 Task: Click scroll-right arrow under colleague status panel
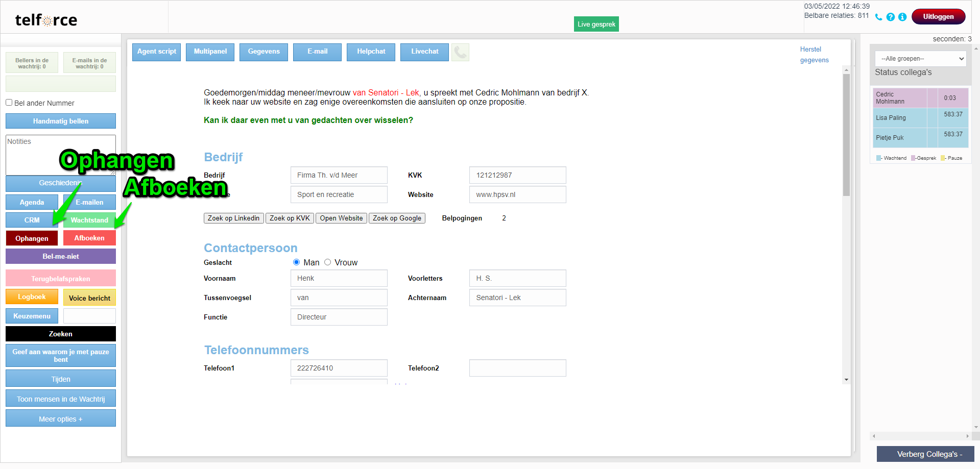coord(967,436)
